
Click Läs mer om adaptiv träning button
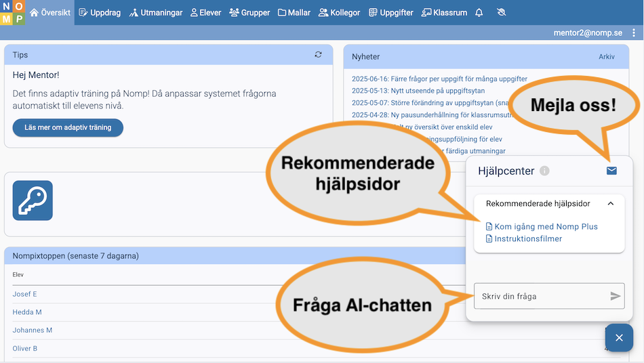[x=68, y=127]
